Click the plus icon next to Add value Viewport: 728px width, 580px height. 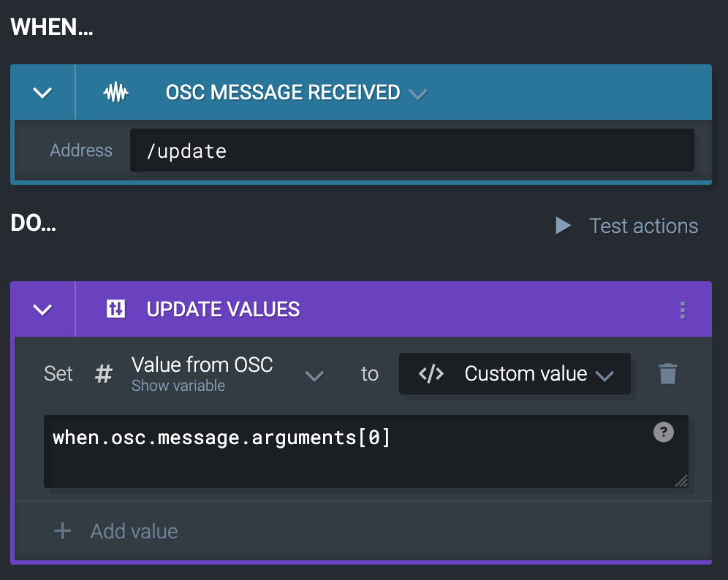pyautogui.click(x=63, y=530)
